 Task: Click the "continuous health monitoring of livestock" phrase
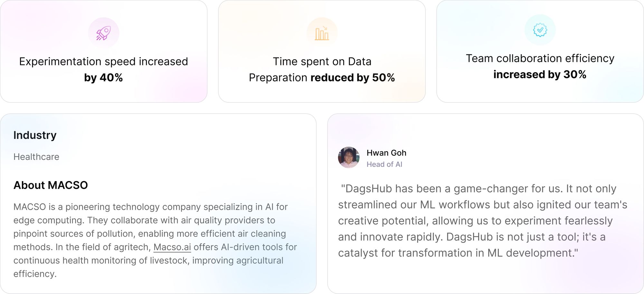pos(101,261)
